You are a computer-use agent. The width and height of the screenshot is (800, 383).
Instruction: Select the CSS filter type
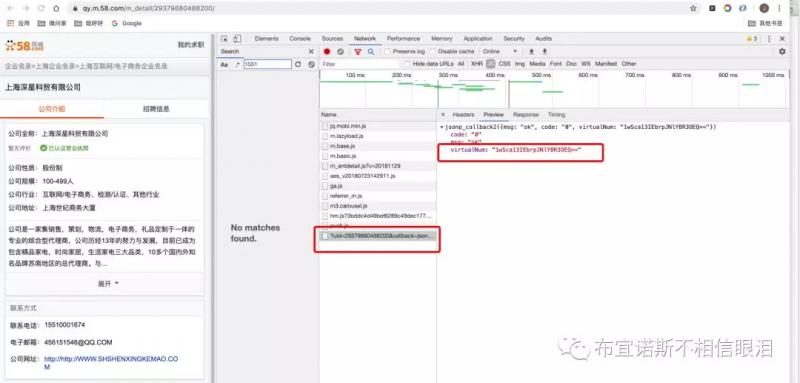click(504, 64)
